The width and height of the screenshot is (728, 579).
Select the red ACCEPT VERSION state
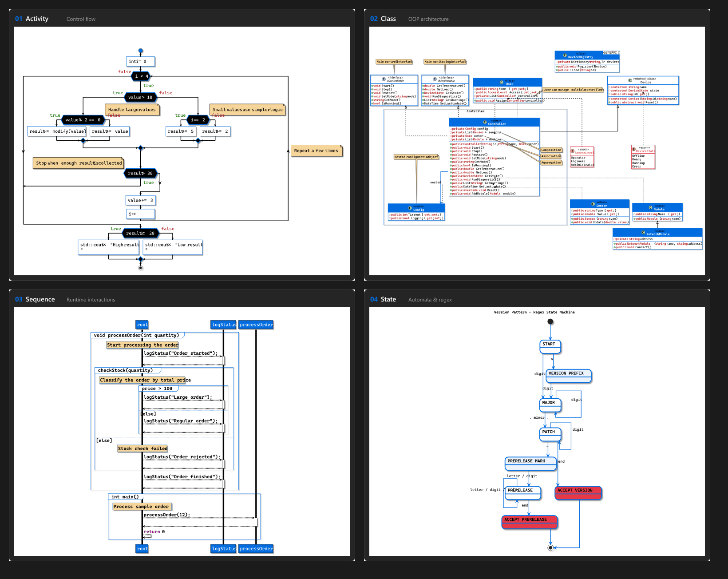click(x=578, y=493)
